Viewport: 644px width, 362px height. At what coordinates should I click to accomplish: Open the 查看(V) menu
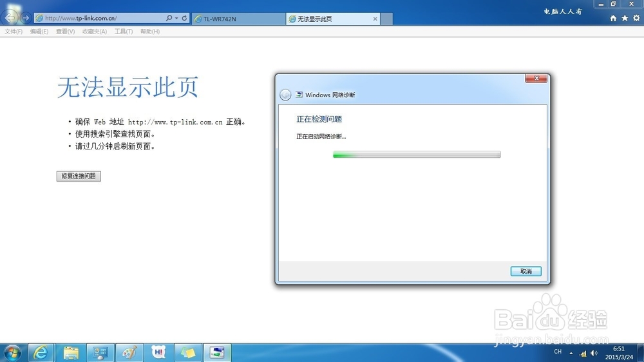(65, 31)
